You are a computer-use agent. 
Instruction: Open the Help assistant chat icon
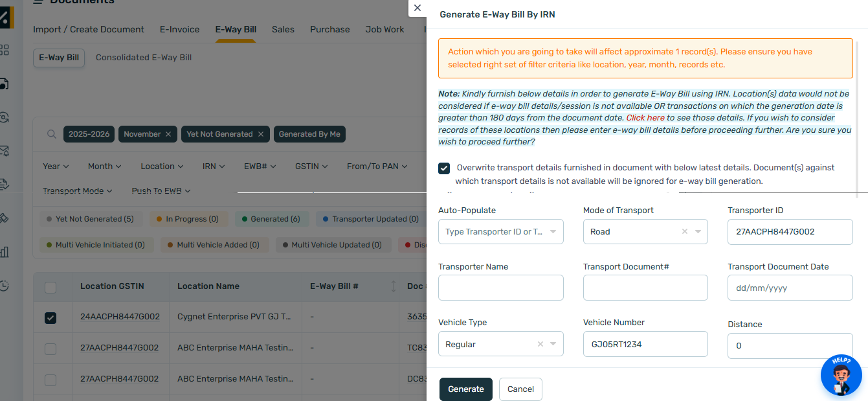coord(841,376)
